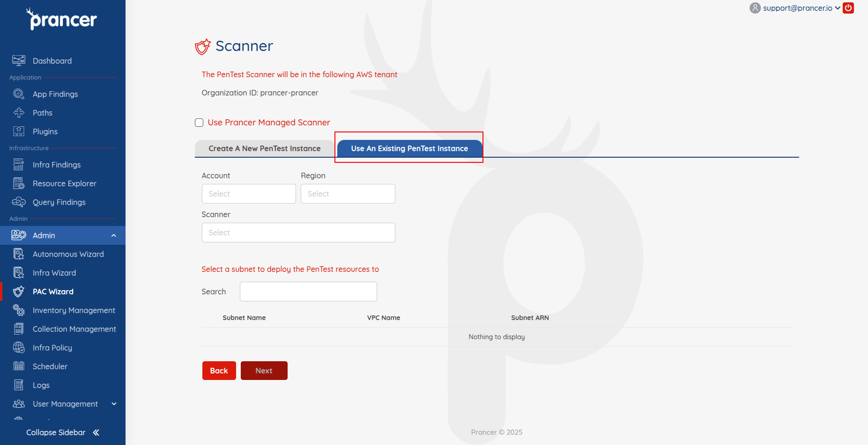868x445 pixels.
Task: Select Use An Existing PenTest Instance tab
Action: [409, 148]
